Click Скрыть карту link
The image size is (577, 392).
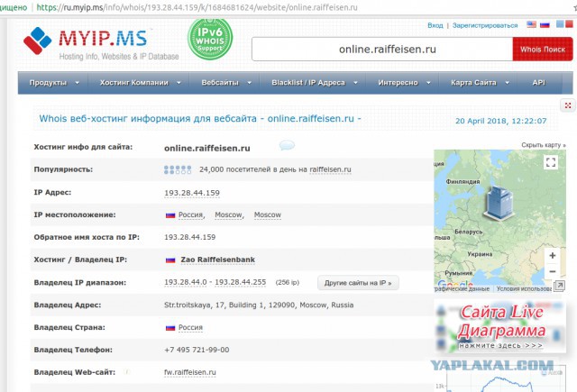[x=543, y=145]
